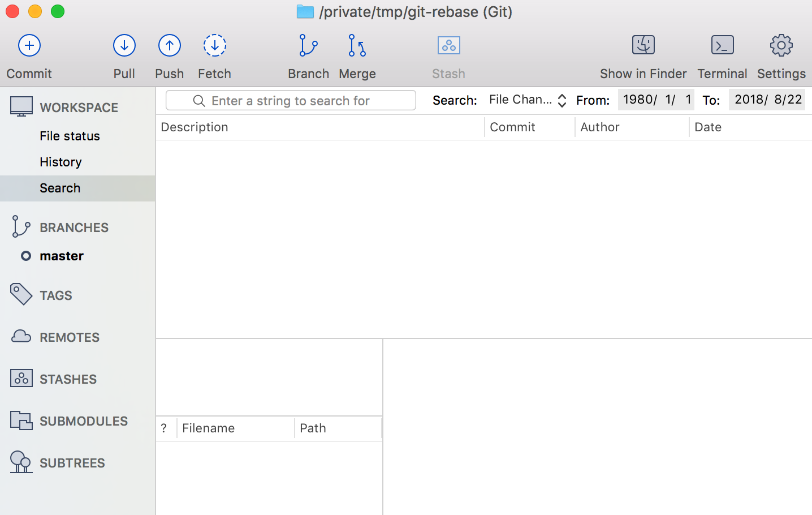This screenshot has height=515, width=812.
Task: Click Show in Finder icon
Action: [x=643, y=46]
